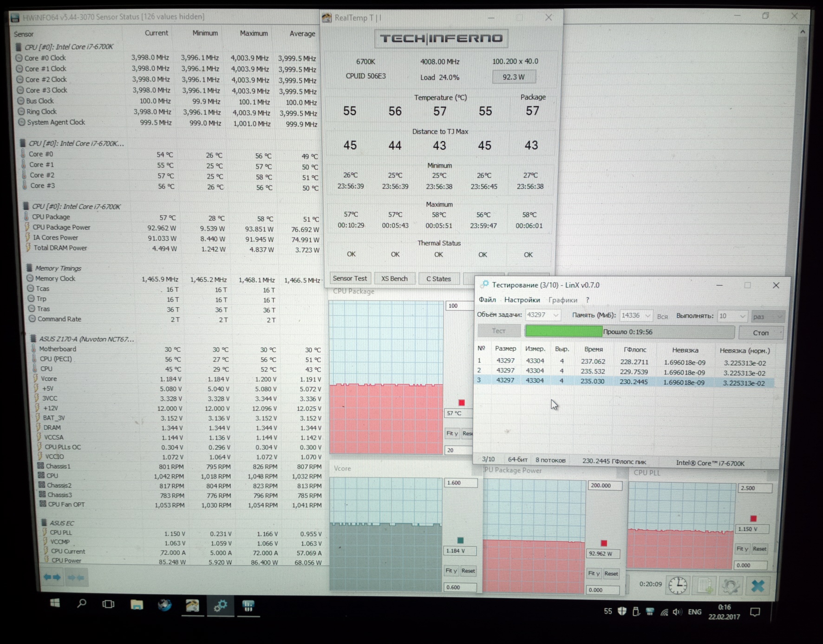Click the 2.500 maximum field in the CPU PLL graph
The height and width of the screenshot is (644, 823).
point(754,488)
